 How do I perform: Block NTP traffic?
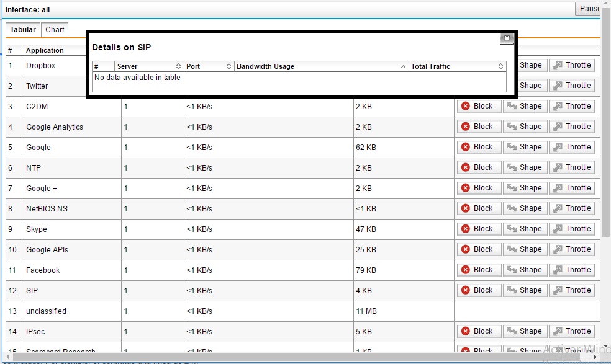[x=479, y=167]
